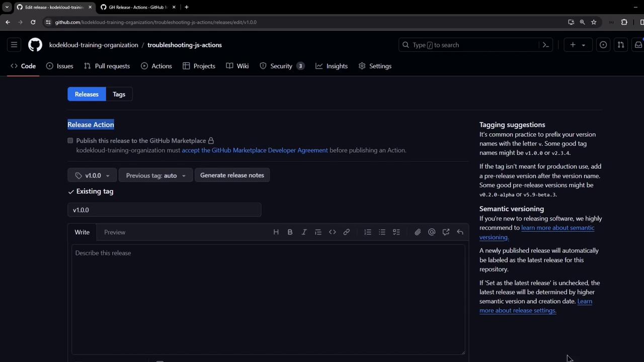Open the hamburger navigation menu

[x=14, y=45]
